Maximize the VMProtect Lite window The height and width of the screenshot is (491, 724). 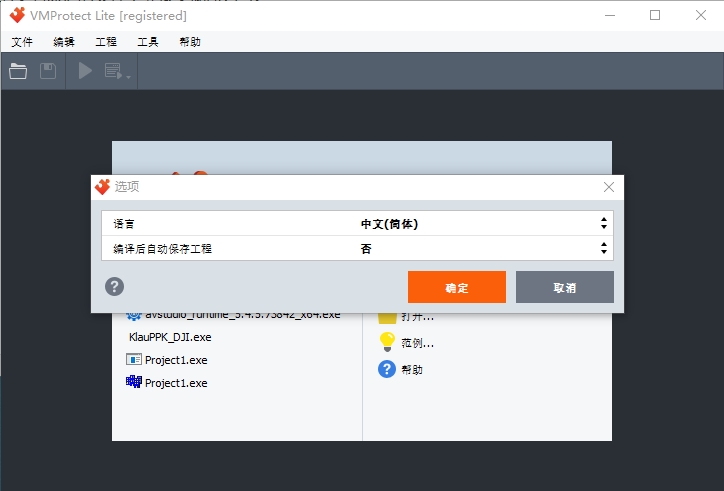pyautogui.click(x=655, y=15)
